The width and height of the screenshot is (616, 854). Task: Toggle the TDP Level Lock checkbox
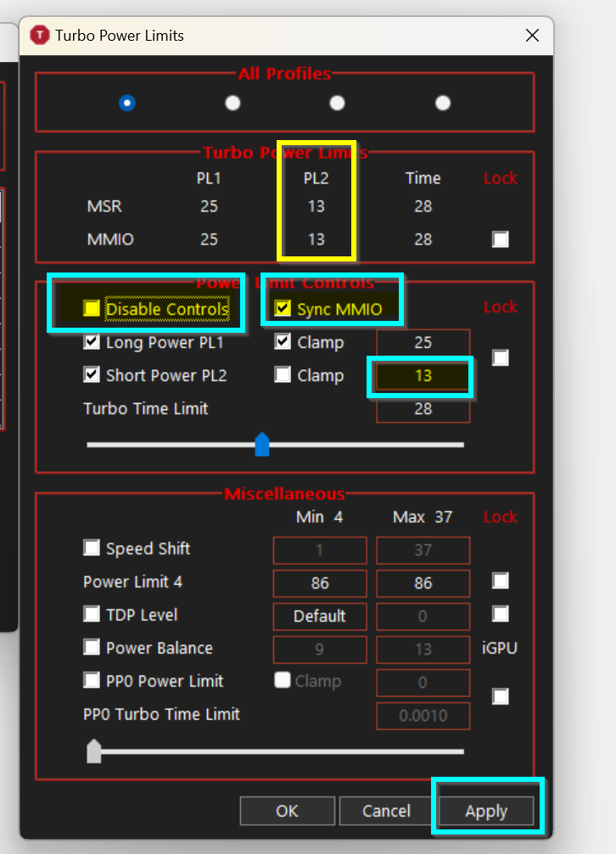click(501, 614)
